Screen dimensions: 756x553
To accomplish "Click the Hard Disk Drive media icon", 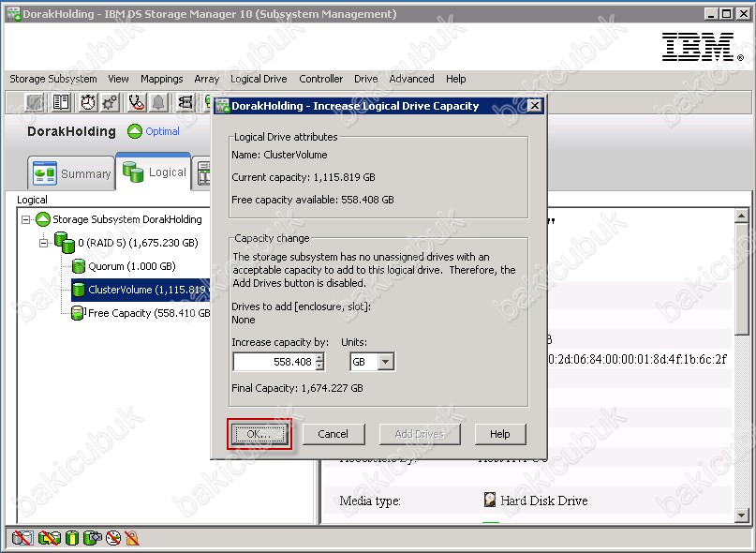I will pyautogui.click(x=490, y=500).
